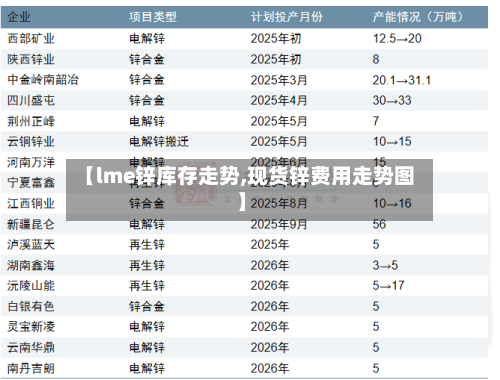Click capacity value 5 for 泸溪蓝天
Image resolution: width=500 pixels, height=380 pixels.
tap(376, 245)
